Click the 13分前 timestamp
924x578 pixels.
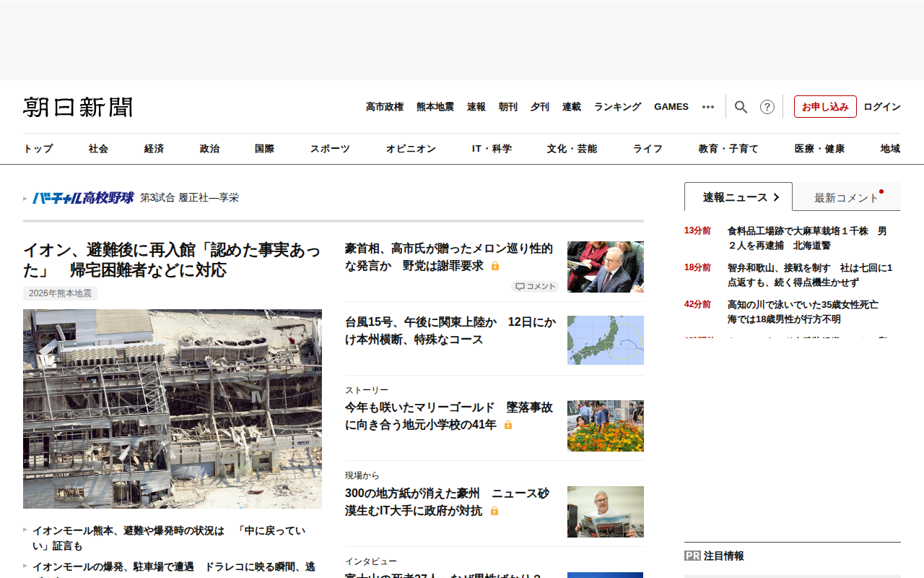(x=697, y=231)
